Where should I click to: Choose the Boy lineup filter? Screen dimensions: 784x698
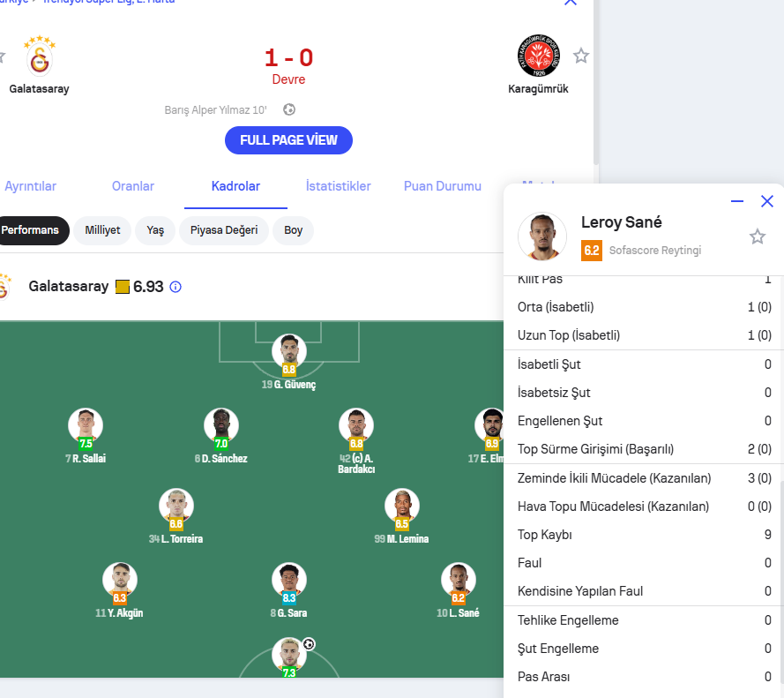[293, 230]
